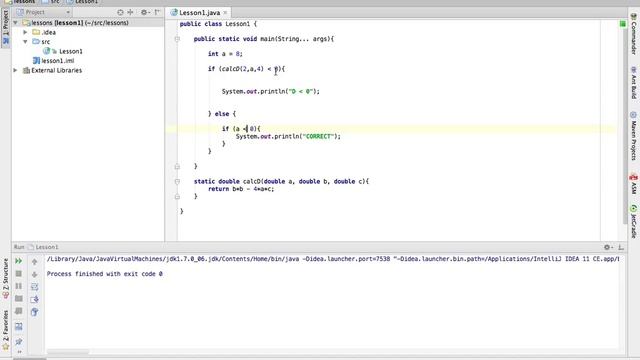Select lessons [lesson1] root item

[80, 23]
